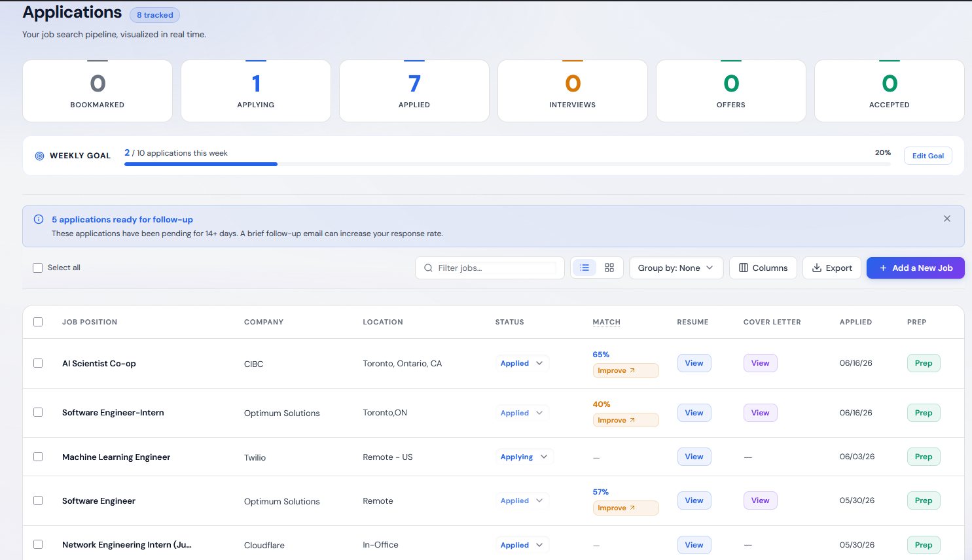Image resolution: width=972 pixels, height=560 pixels.
Task: Open Prep for Network Engineering Intern
Action: tap(924, 545)
